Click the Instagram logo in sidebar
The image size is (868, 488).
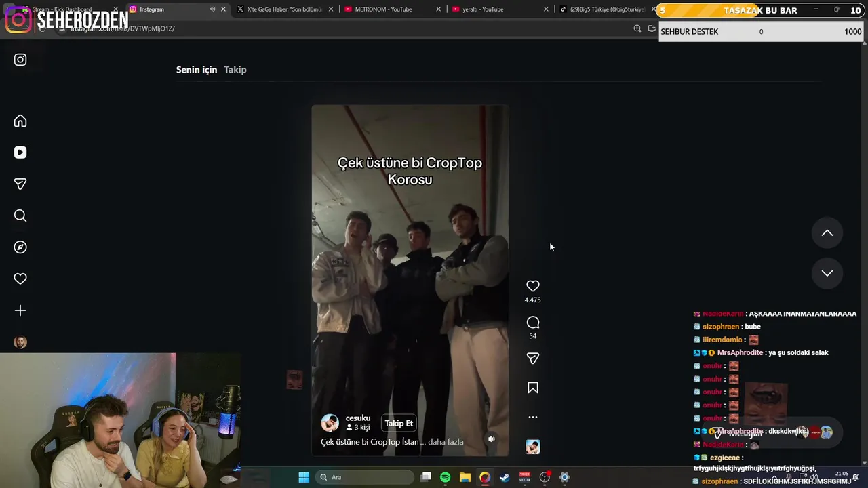click(x=20, y=60)
